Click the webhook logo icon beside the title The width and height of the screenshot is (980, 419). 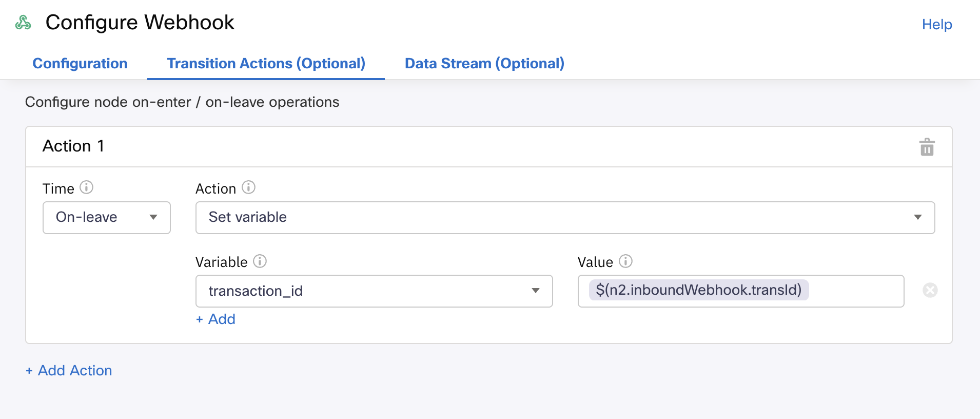23,23
